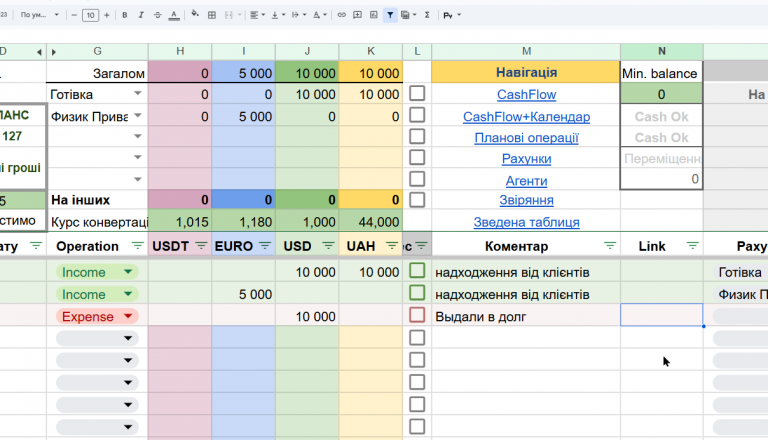Open filter on UAH column header
The width and height of the screenshot is (768, 440).
pyautogui.click(x=392, y=245)
